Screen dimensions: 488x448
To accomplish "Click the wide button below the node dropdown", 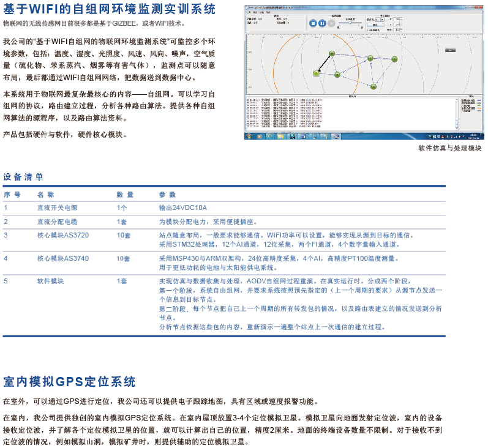I will pyautogui.click(x=376, y=25).
